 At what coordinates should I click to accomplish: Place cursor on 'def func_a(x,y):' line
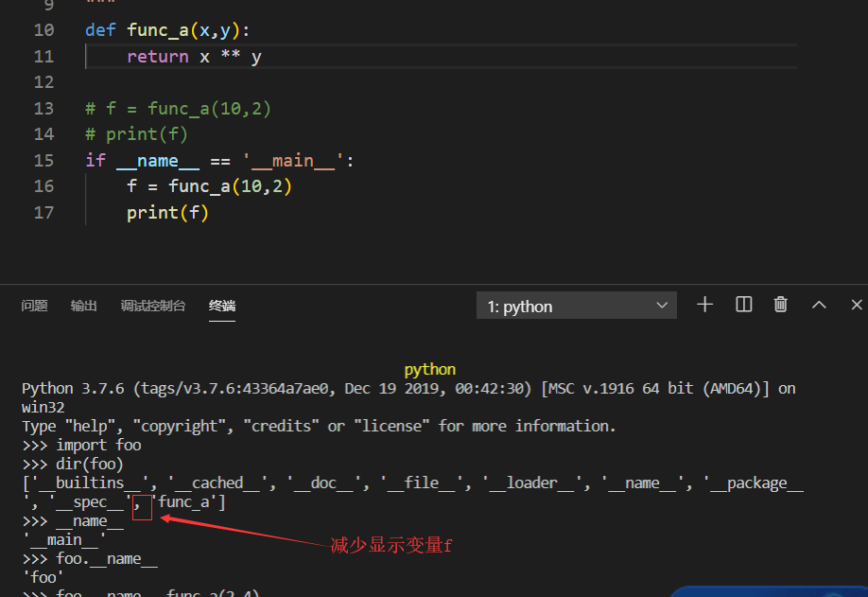tap(167, 30)
